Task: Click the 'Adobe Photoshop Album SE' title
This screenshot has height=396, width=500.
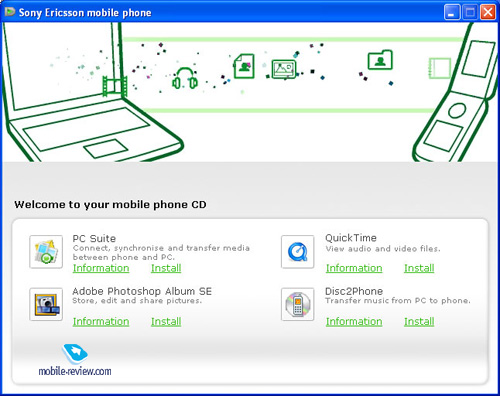Action: (x=142, y=291)
